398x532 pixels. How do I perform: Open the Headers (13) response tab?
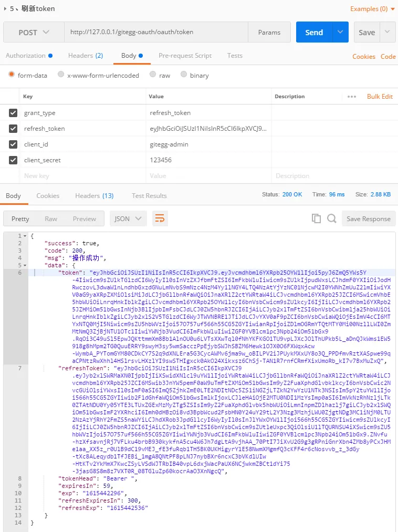point(94,195)
